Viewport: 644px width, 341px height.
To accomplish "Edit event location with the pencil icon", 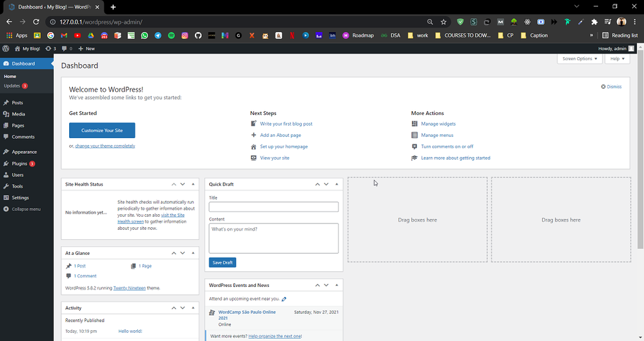I will pyautogui.click(x=284, y=299).
